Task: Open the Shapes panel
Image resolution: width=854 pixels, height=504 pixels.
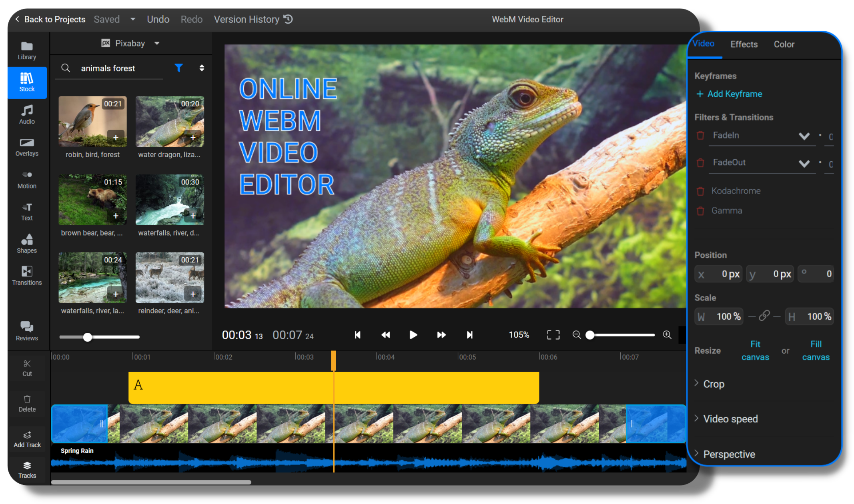Action: [x=26, y=243]
